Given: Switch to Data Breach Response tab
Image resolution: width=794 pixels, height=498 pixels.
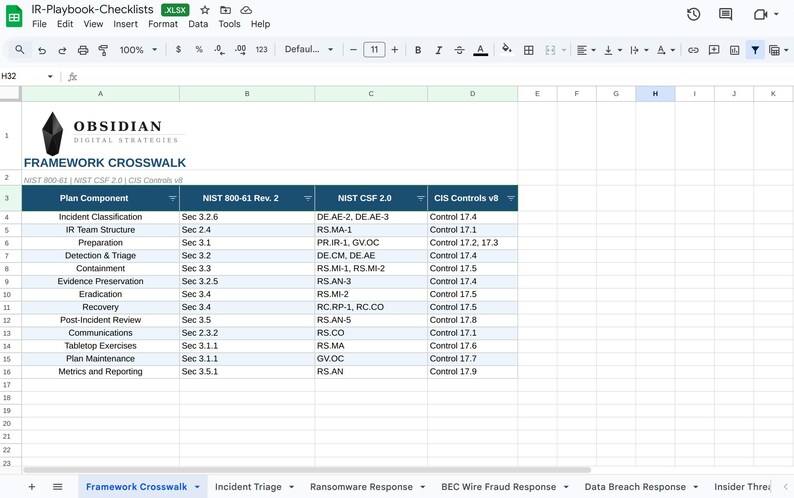Looking at the screenshot, I should click(x=635, y=487).
